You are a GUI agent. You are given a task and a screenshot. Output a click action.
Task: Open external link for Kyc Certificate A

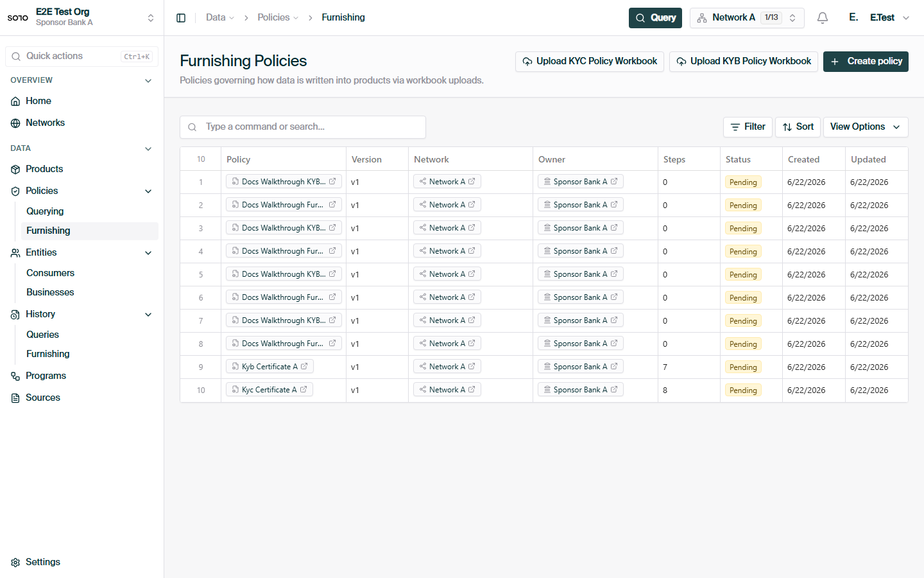(304, 390)
